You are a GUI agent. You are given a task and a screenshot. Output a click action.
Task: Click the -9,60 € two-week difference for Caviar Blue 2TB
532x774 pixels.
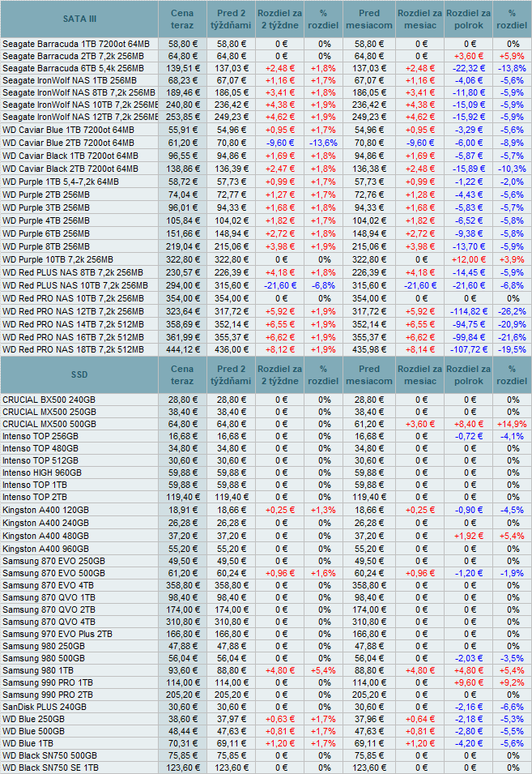[x=280, y=143]
